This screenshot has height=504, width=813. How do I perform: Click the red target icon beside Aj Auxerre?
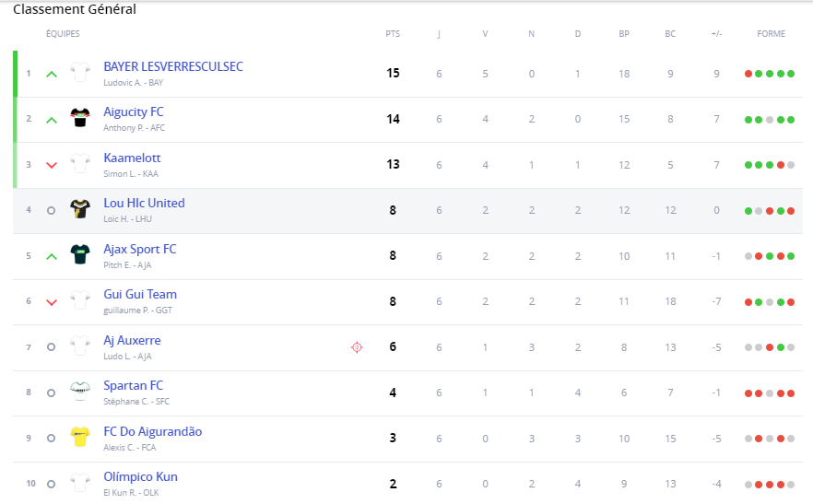357,346
